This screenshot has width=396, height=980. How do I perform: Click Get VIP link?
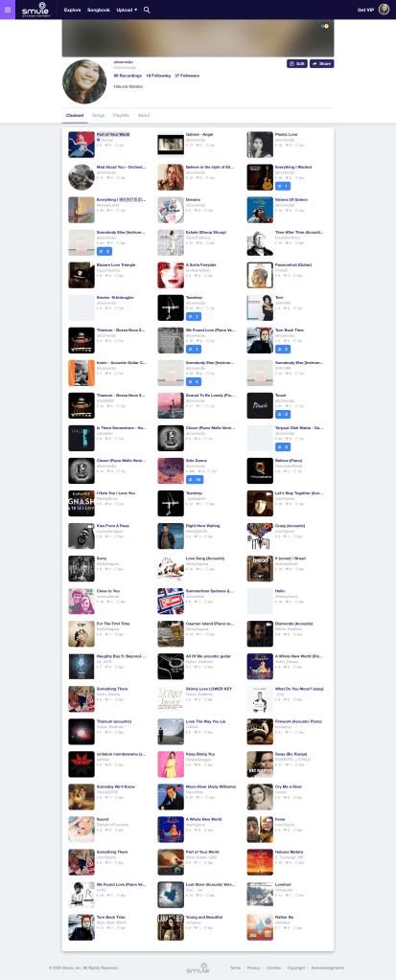[x=365, y=10]
